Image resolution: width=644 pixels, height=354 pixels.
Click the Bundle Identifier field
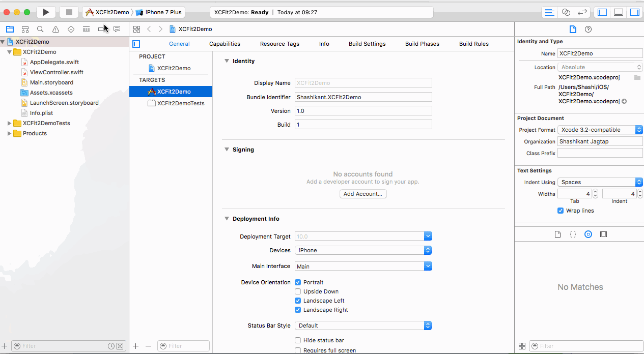pyautogui.click(x=363, y=97)
